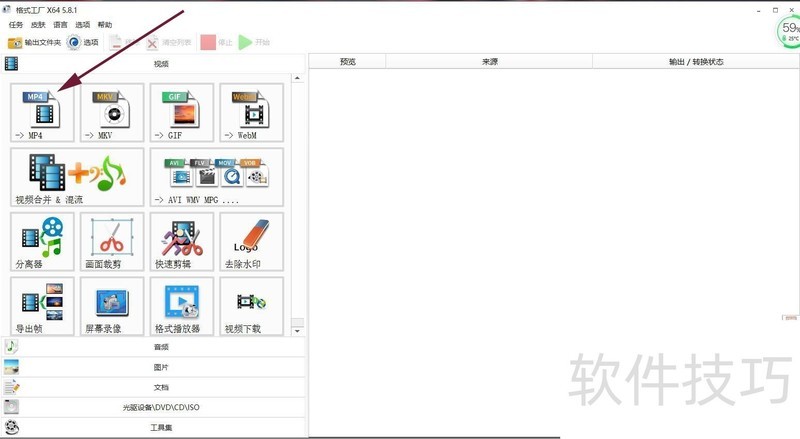This screenshot has width=800, height=439.
Task: Open the 语言 menu
Action: [x=60, y=25]
